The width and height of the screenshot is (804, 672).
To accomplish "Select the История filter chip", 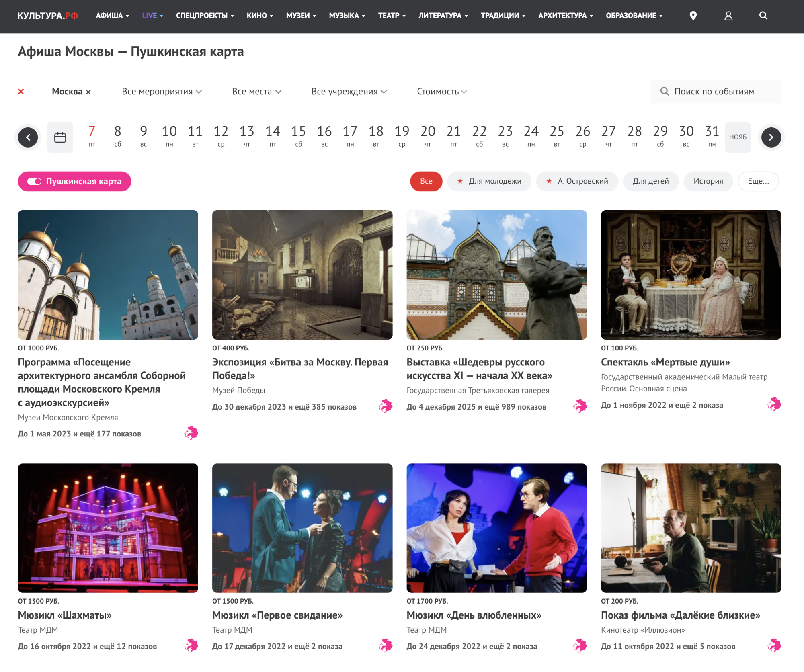I will 708,181.
